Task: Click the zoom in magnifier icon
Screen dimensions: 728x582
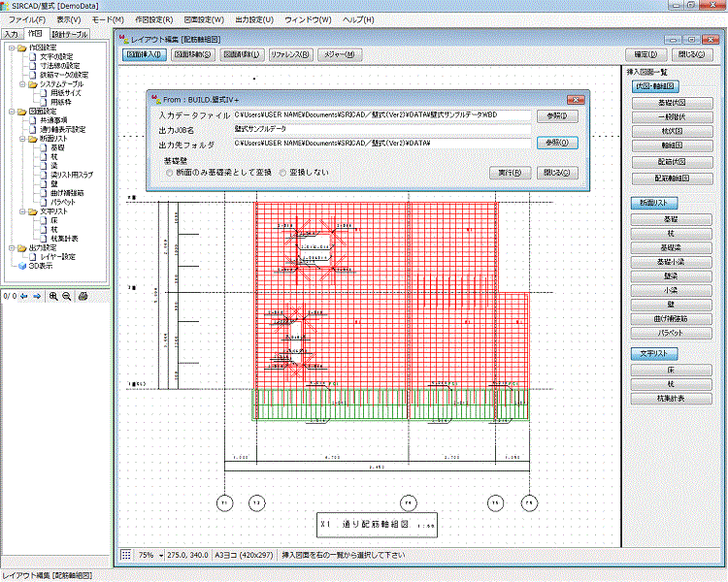Action: pyautogui.click(x=53, y=296)
